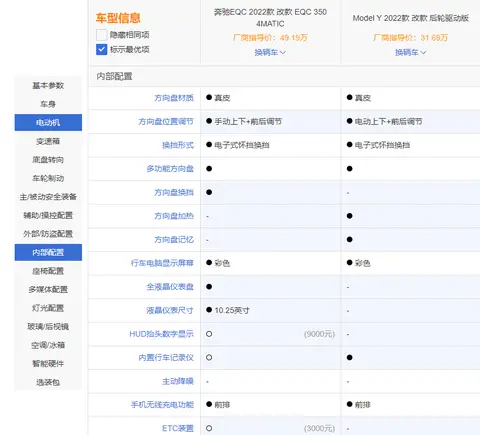Open 行车电脑显示屏幕 parameter link
The width and height of the screenshot is (480, 435).
click(x=162, y=263)
